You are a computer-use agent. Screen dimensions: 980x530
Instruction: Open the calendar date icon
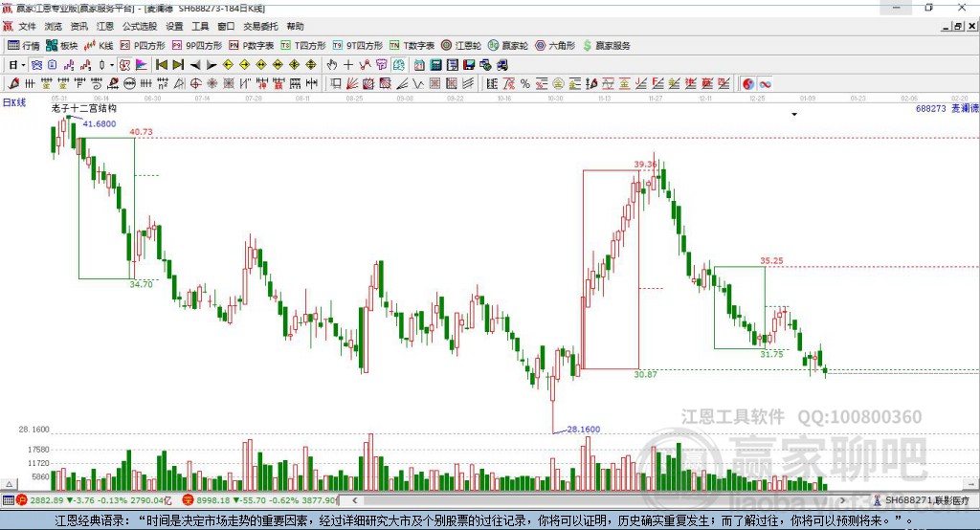coord(419,65)
